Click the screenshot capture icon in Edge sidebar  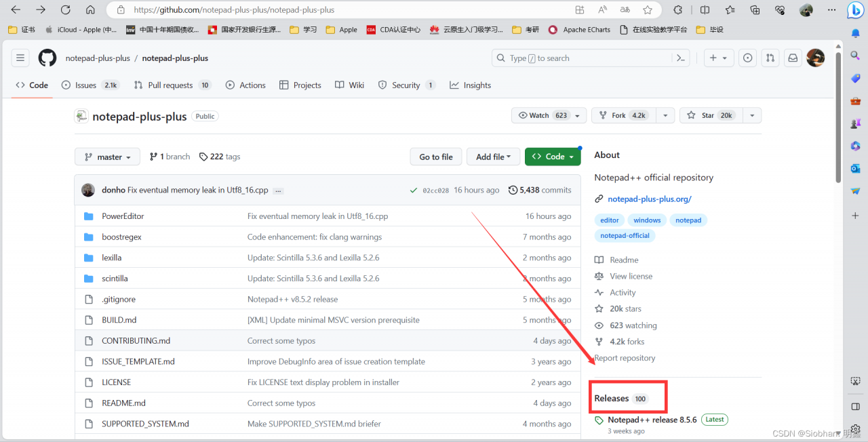(856, 382)
